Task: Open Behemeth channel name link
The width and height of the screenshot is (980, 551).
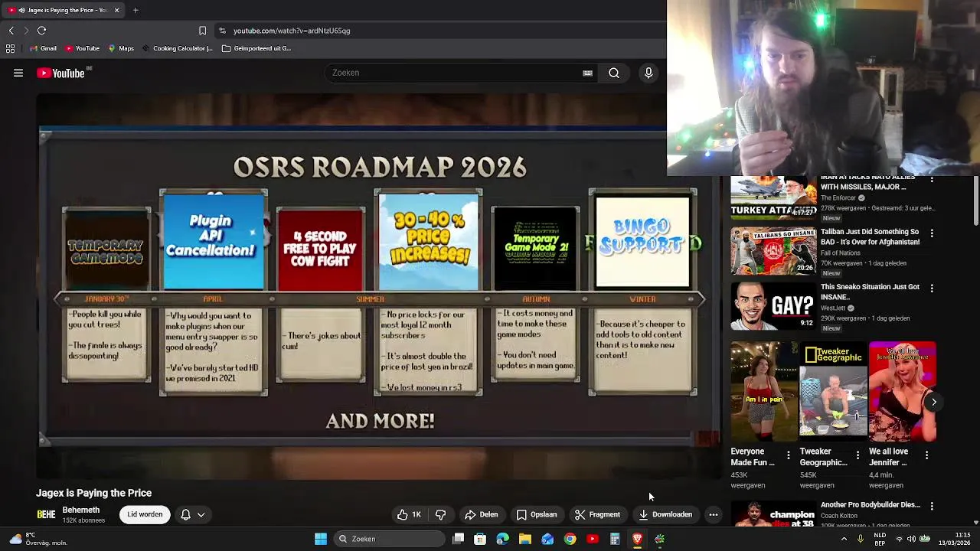Action: 81,510
